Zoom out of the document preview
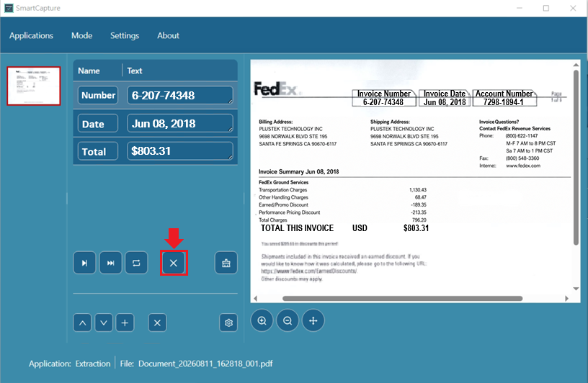Viewport: 588px width, 383px height. point(288,320)
